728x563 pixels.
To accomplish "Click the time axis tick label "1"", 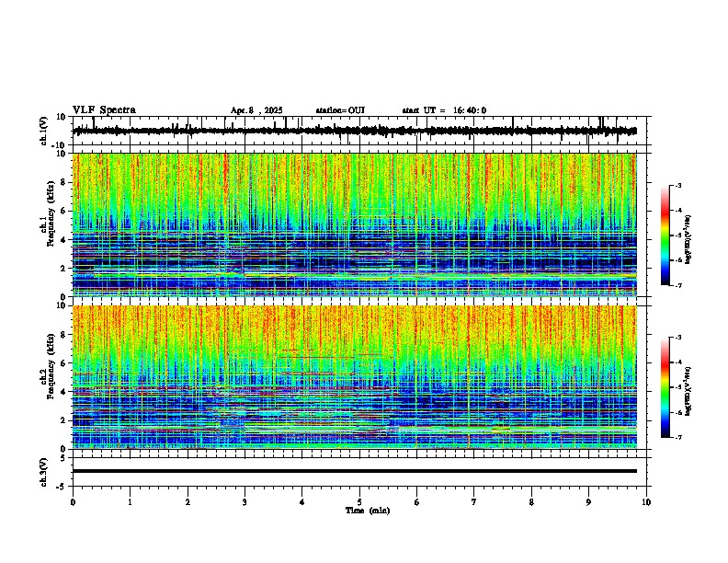I will coord(131,502).
